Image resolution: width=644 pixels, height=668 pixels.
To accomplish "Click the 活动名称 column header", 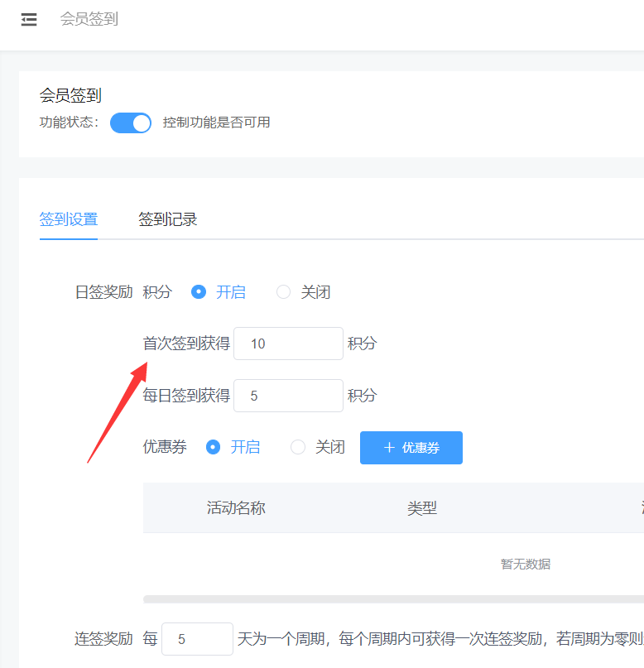I will (x=236, y=508).
